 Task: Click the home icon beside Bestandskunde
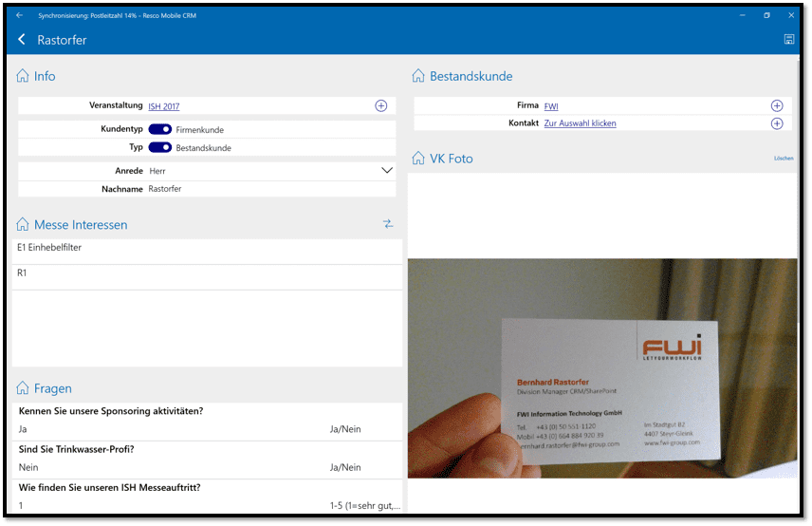[x=418, y=76]
